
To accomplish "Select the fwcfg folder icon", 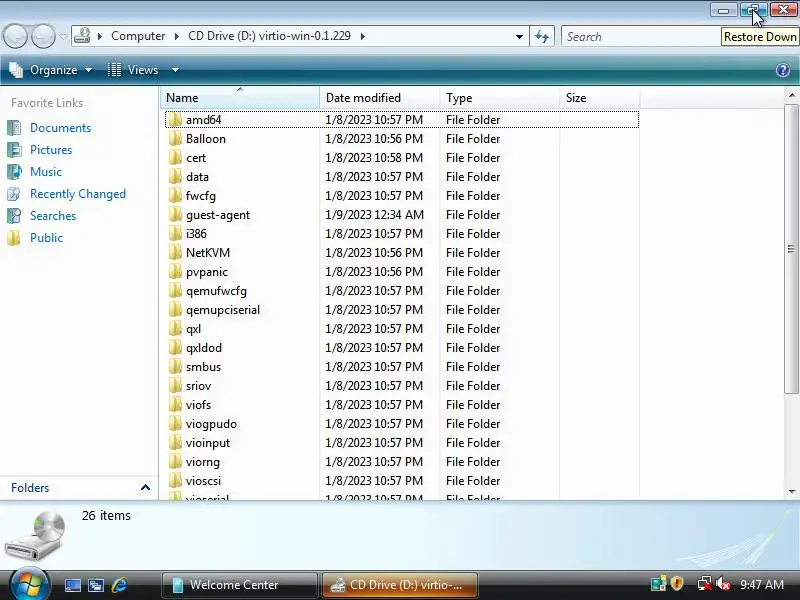I will click(174, 195).
